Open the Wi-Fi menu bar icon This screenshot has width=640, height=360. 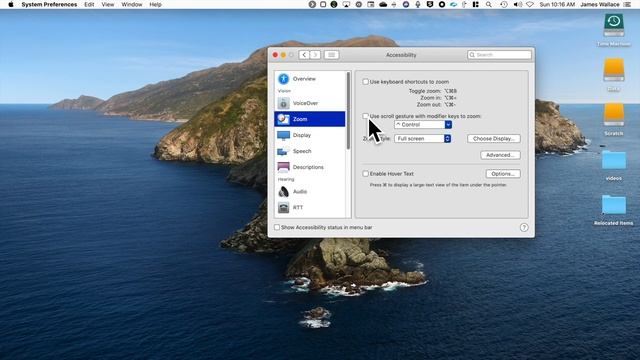pos(530,4)
